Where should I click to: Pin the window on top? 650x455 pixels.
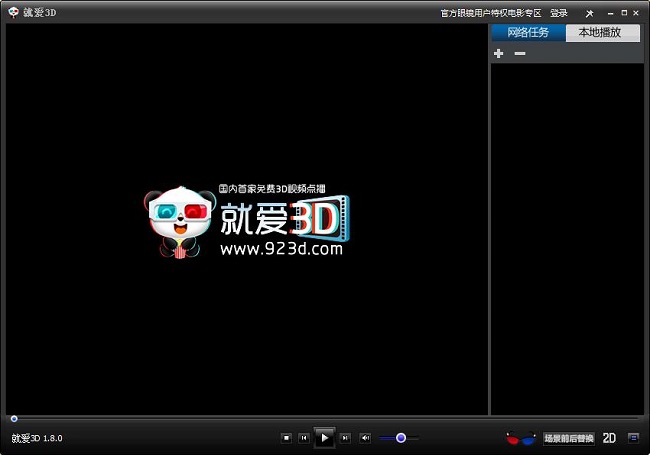click(x=589, y=13)
